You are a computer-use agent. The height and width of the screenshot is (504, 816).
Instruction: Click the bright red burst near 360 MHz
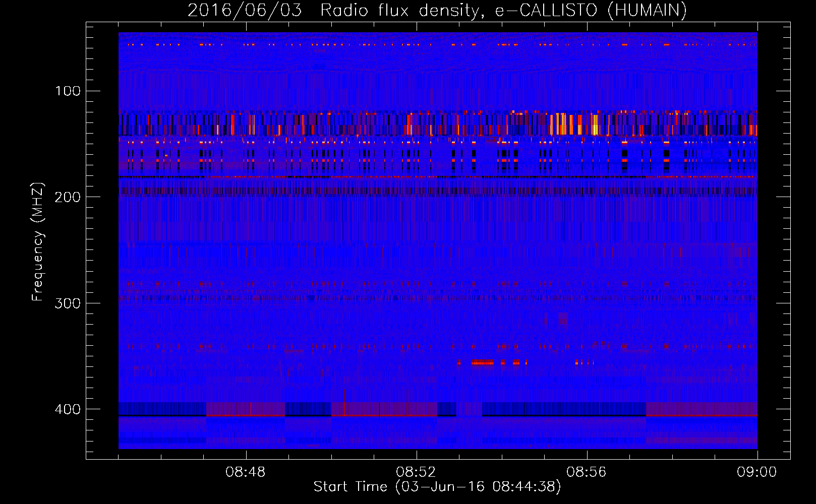(x=483, y=362)
